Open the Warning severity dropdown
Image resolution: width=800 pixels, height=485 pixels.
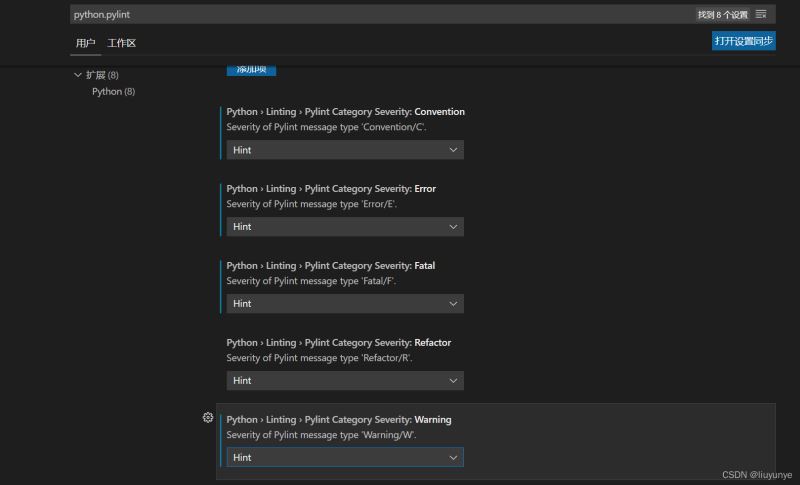345,457
